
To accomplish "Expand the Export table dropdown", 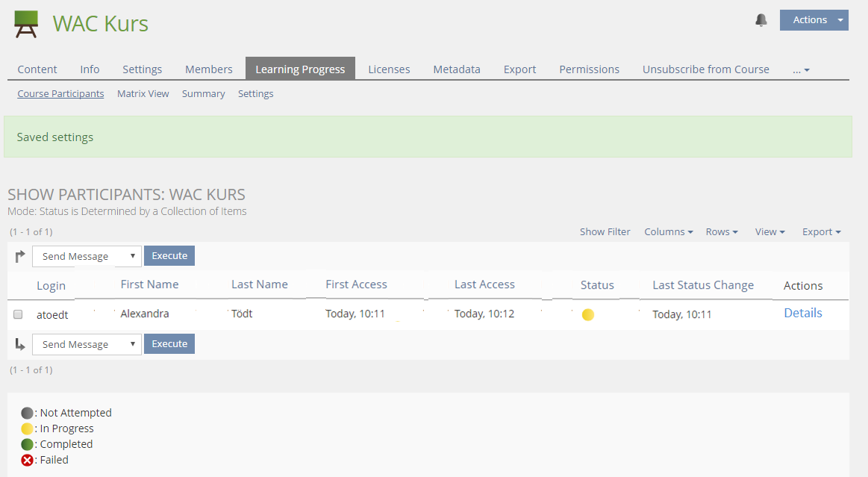I will click(821, 232).
